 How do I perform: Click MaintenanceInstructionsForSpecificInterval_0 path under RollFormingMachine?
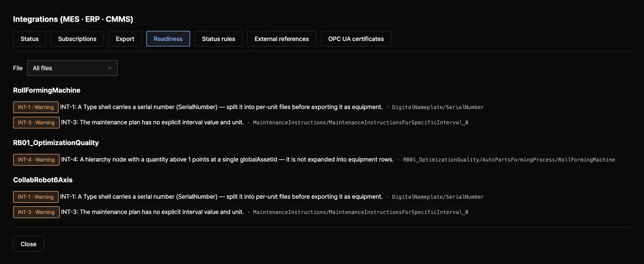pyautogui.click(x=361, y=123)
